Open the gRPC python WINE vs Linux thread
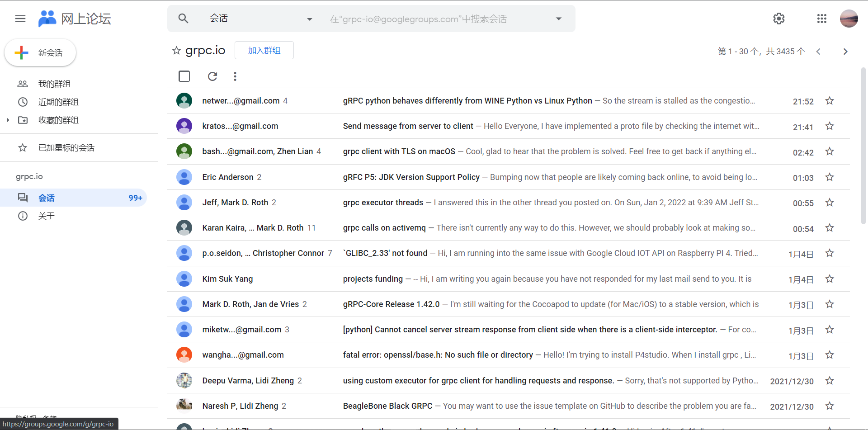Image resolution: width=868 pixels, height=430 pixels. 467,100
